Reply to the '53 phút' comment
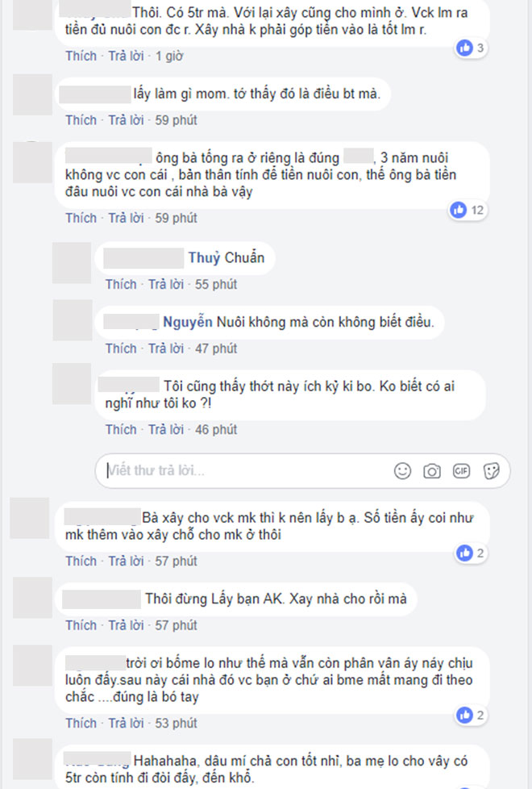 pos(127,723)
